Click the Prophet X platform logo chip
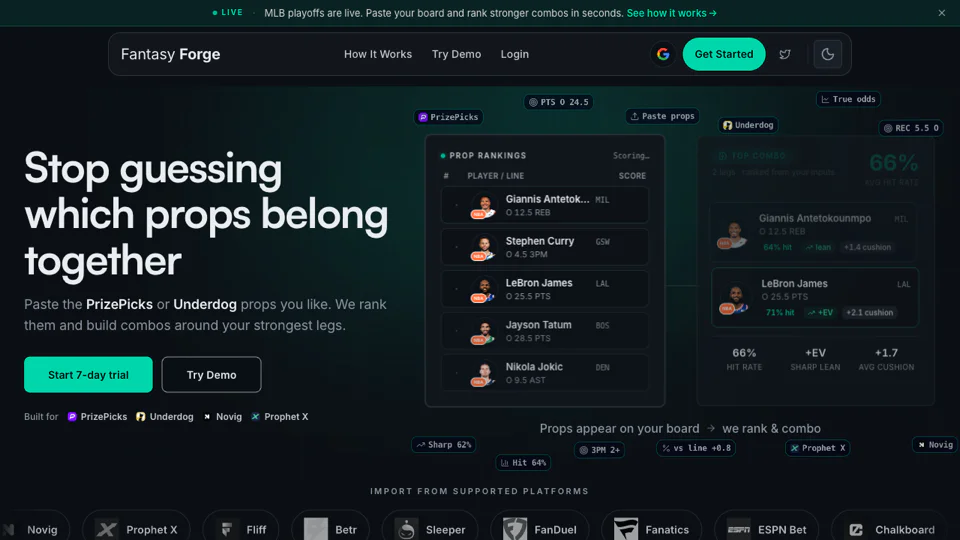 (137, 529)
